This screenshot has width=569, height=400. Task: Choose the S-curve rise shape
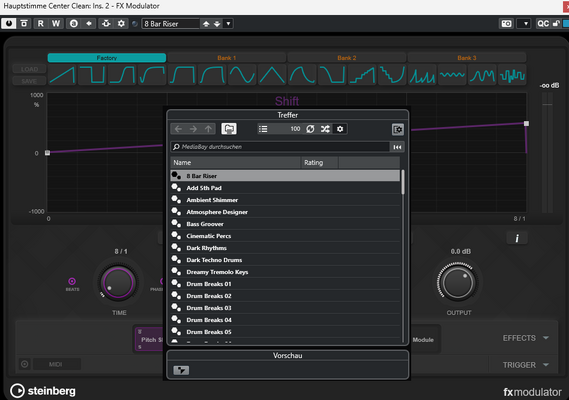pos(122,75)
